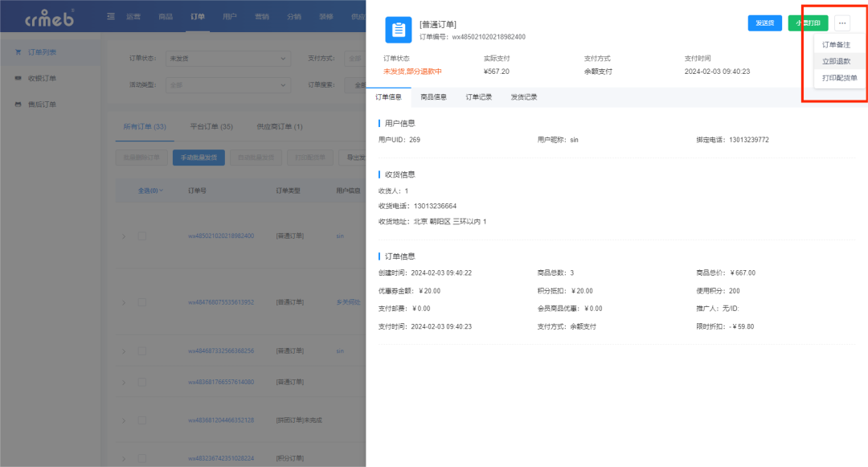This screenshot has height=467, width=868.
Task: Tick checkbox for order wx484687332566368256
Action: pyautogui.click(x=142, y=350)
